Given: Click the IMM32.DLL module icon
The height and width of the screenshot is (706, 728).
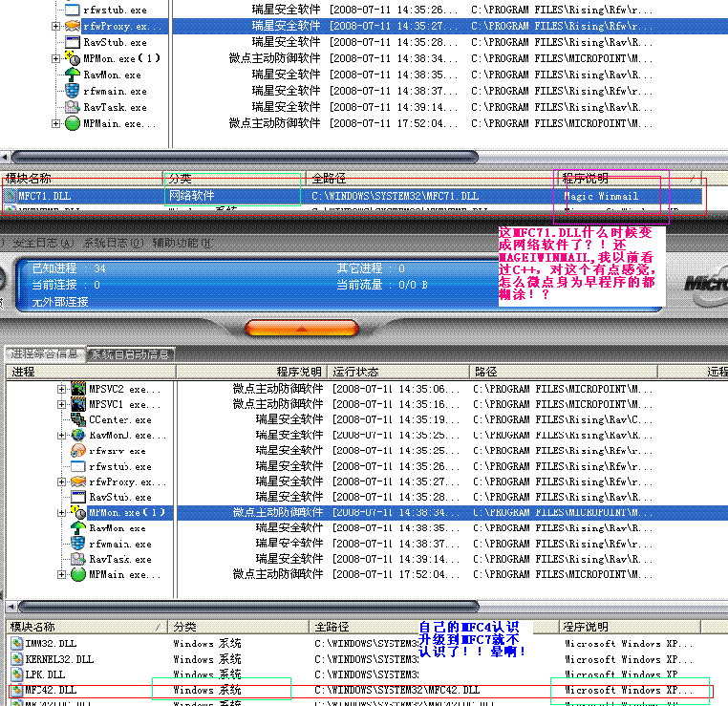Looking at the screenshot, I should (x=16, y=644).
